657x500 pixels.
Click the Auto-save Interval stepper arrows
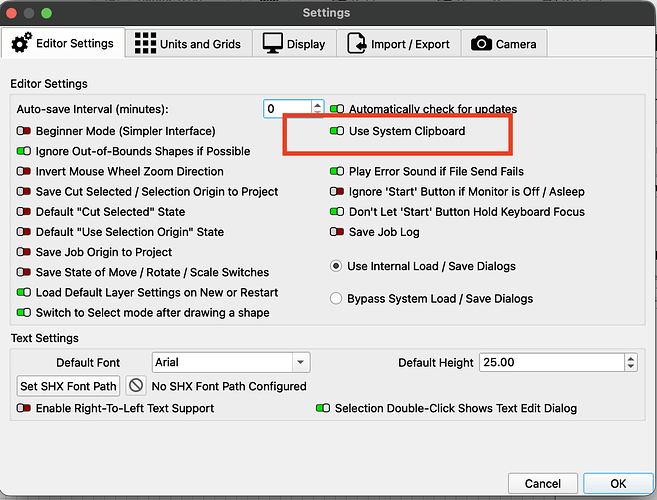coord(318,109)
